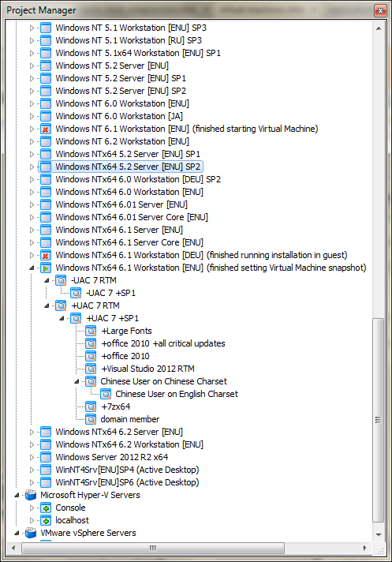Click the vertical scrollbar down arrow

click(x=379, y=535)
